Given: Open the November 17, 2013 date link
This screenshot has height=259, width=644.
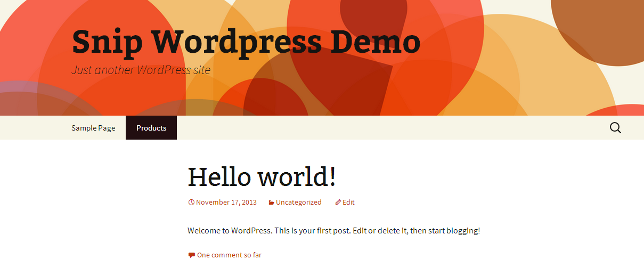Looking at the screenshot, I should 226,203.
